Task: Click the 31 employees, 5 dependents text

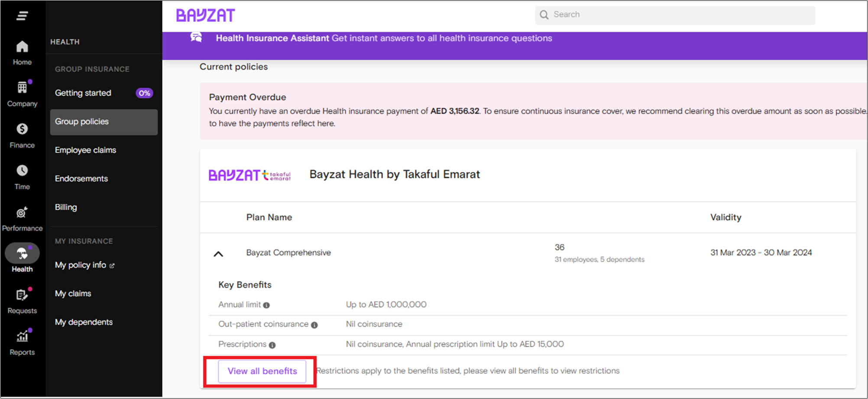Action: pyautogui.click(x=599, y=260)
